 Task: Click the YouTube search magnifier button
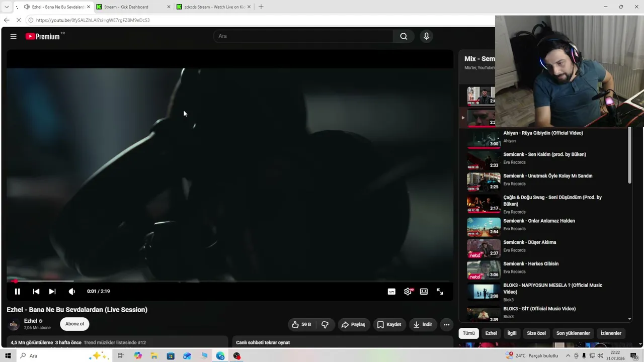404,36
